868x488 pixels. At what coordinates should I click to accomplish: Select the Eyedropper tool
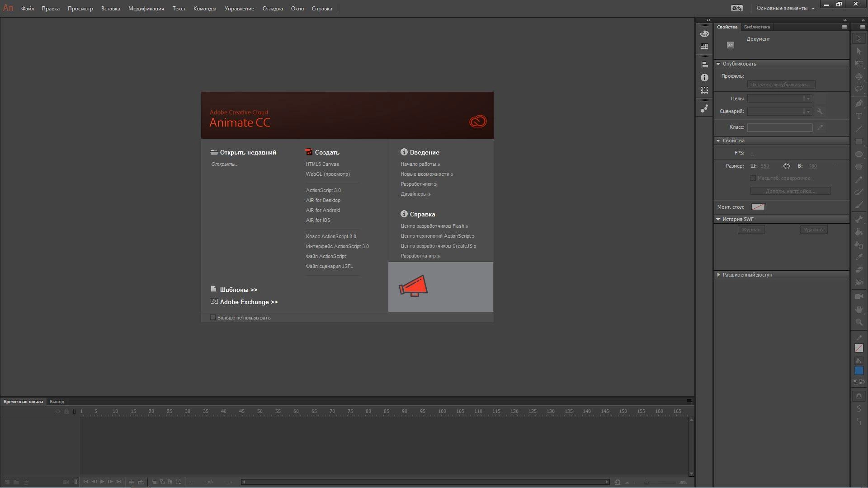pos(859,257)
